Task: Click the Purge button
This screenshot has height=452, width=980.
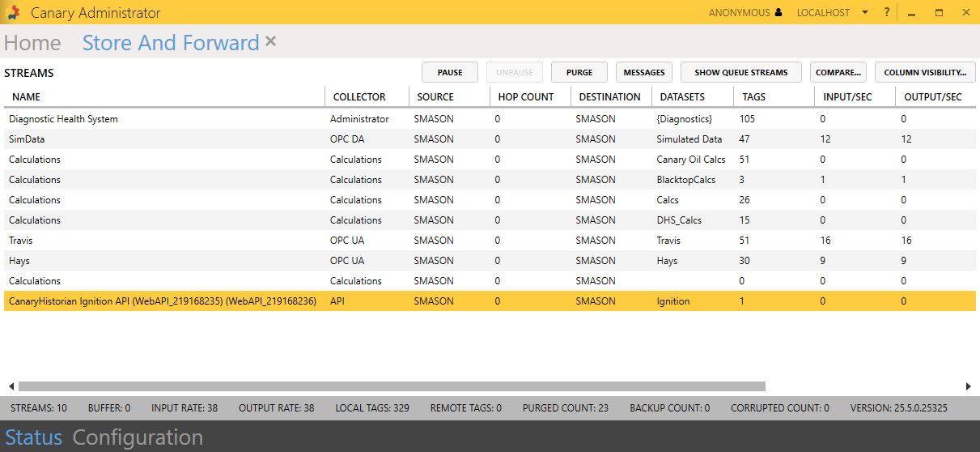Action: (579, 72)
